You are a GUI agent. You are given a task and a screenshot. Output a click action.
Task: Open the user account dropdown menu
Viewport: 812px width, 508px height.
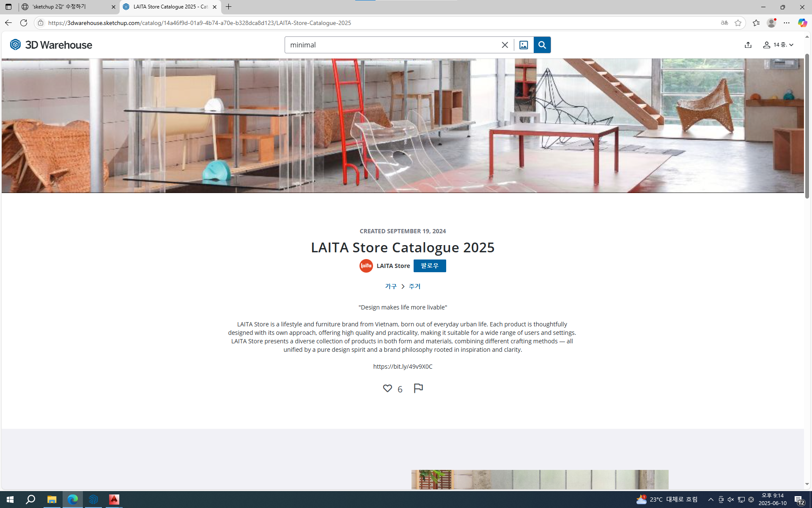[778, 45]
